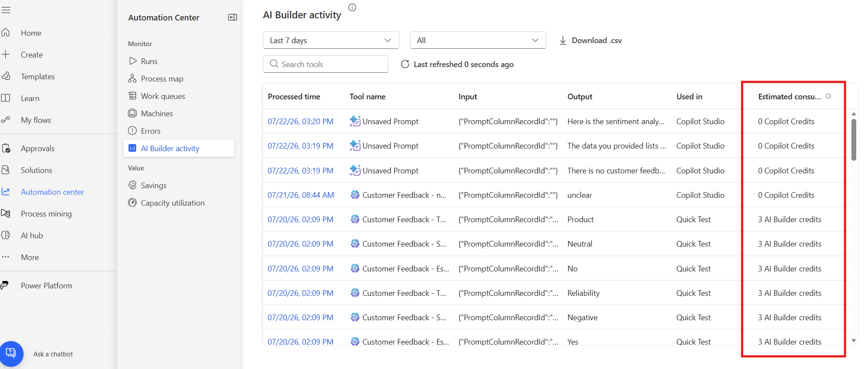Go to Templates in the left navigation
The image size is (868, 369).
[x=38, y=76]
